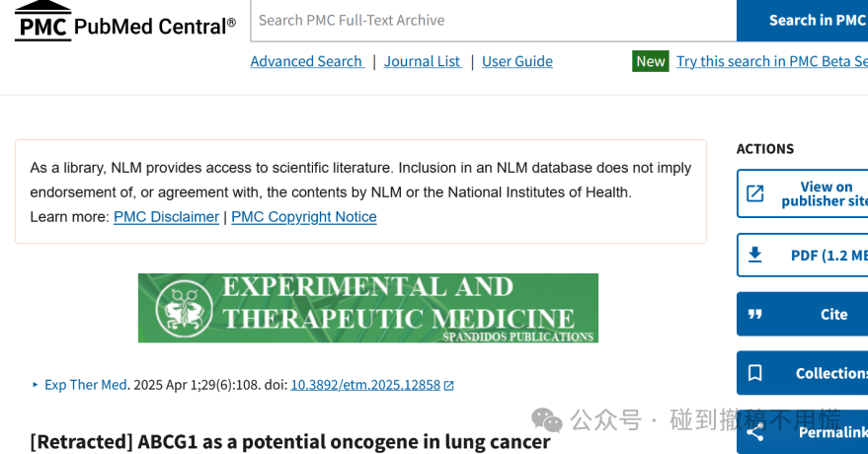Open the User Guide link

[x=517, y=61]
